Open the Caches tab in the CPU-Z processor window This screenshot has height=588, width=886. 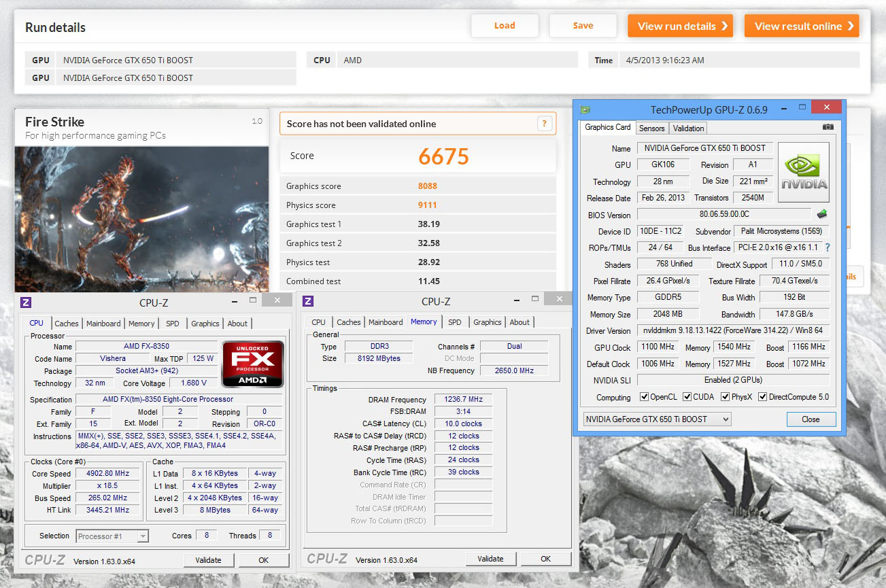coord(67,324)
